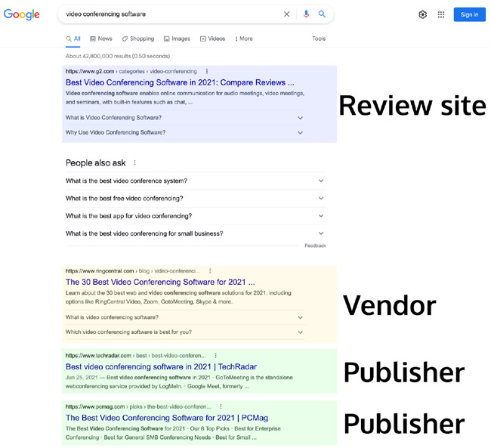Open the three-dot menu next to techradar.com result
Screen dimensions: 491x448
click(215, 356)
